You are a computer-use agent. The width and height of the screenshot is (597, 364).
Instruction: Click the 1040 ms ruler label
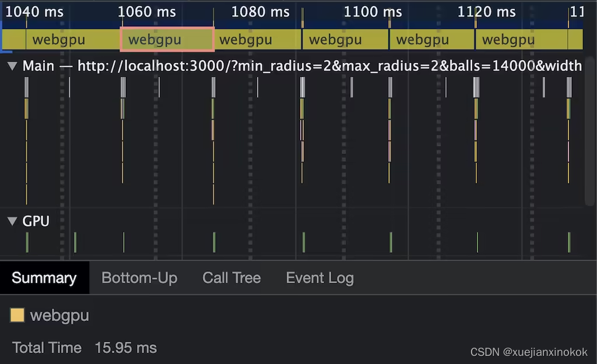pos(34,12)
